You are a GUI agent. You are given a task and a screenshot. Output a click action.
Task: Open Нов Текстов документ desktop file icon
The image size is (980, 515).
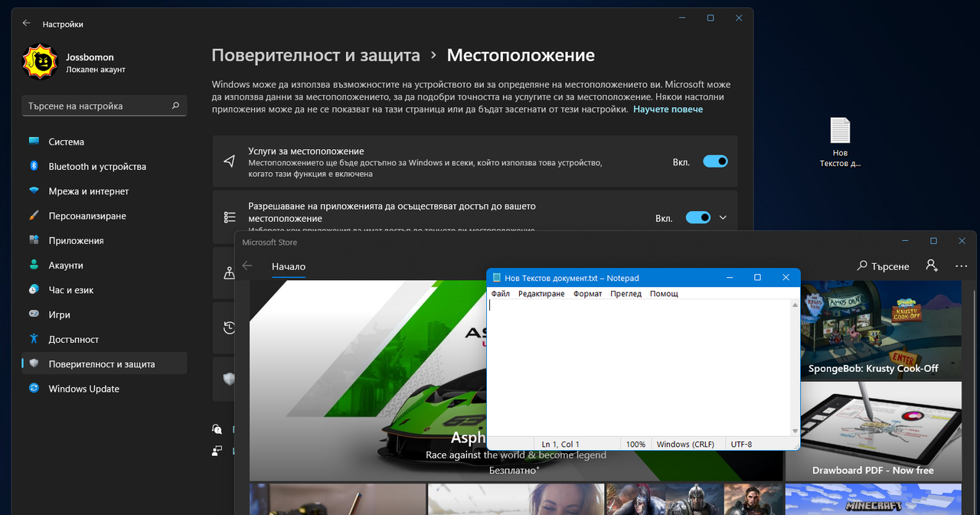tap(840, 142)
